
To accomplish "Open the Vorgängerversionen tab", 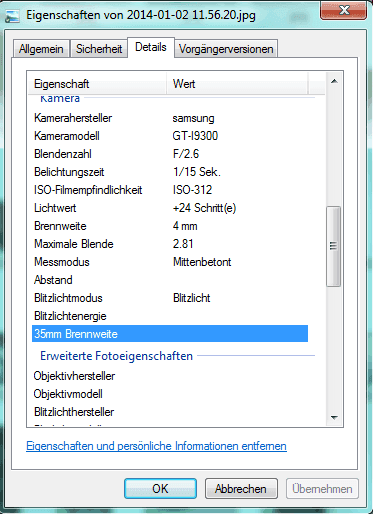I will tap(226, 49).
